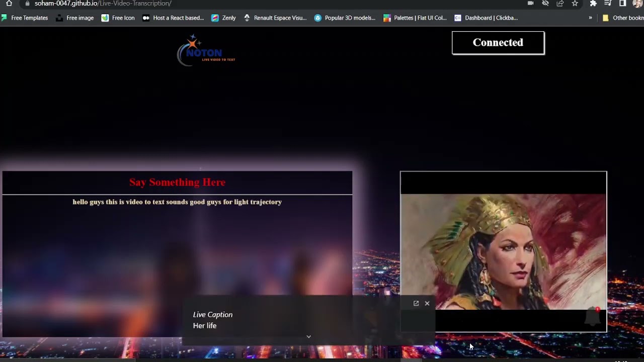The width and height of the screenshot is (644, 362).
Task: Open the Zenly bookmark
Action: pyautogui.click(x=223, y=18)
